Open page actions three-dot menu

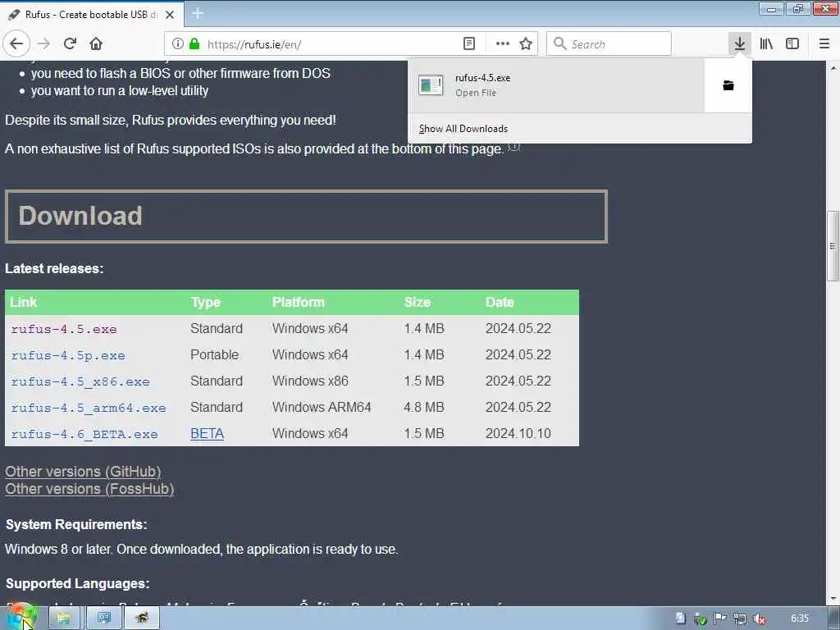(503, 43)
